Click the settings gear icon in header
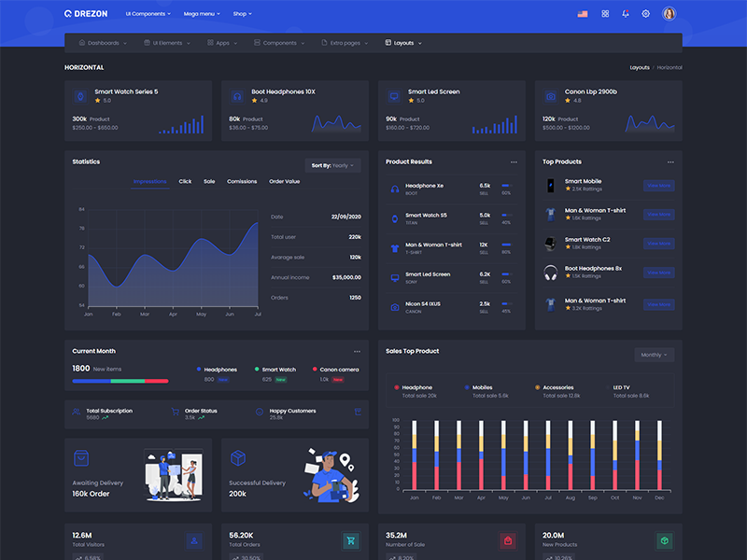747x560 pixels. 645,14
